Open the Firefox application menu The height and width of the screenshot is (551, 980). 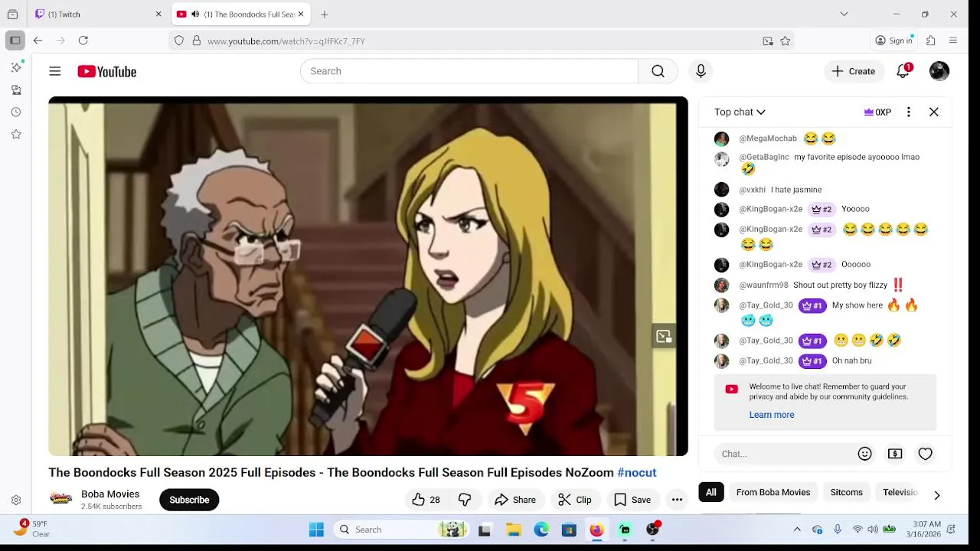pos(953,41)
